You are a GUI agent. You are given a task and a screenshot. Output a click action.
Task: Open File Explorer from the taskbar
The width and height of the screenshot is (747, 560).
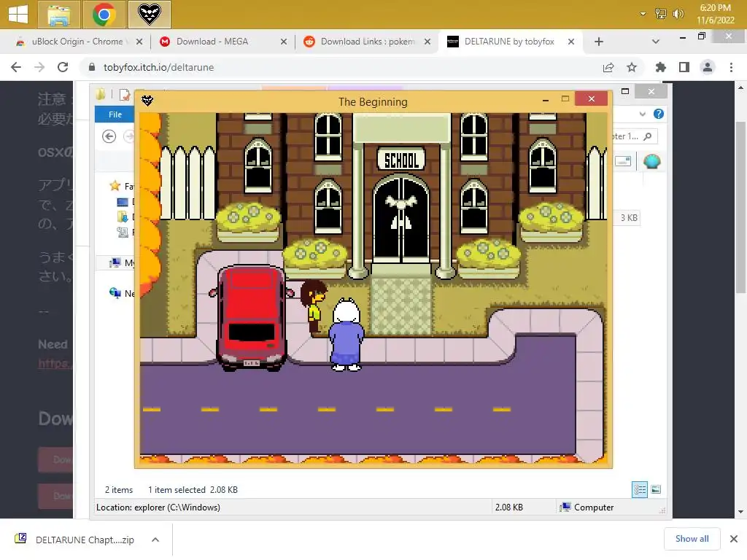[60, 15]
